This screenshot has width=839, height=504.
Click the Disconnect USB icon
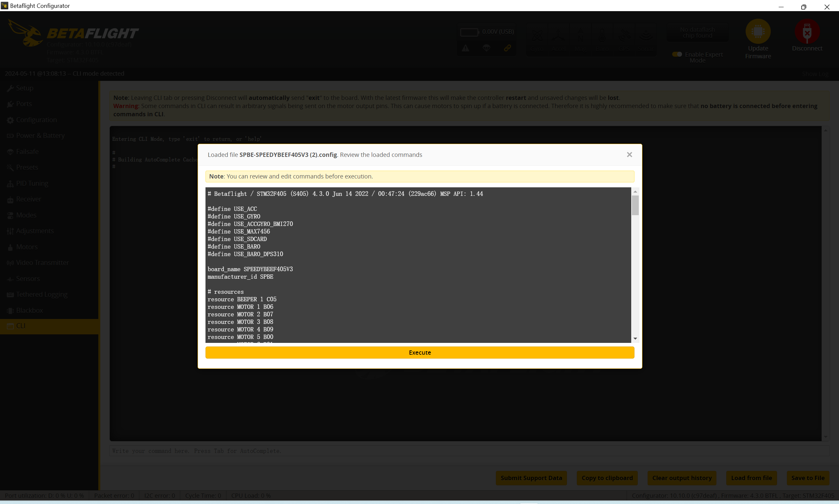tap(807, 31)
